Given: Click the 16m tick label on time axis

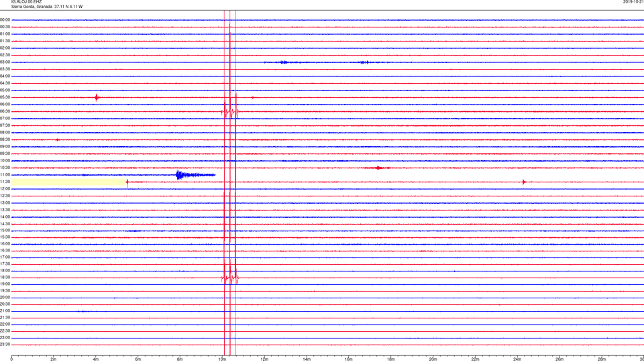Looking at the screenshot, I should coord(349,359).
